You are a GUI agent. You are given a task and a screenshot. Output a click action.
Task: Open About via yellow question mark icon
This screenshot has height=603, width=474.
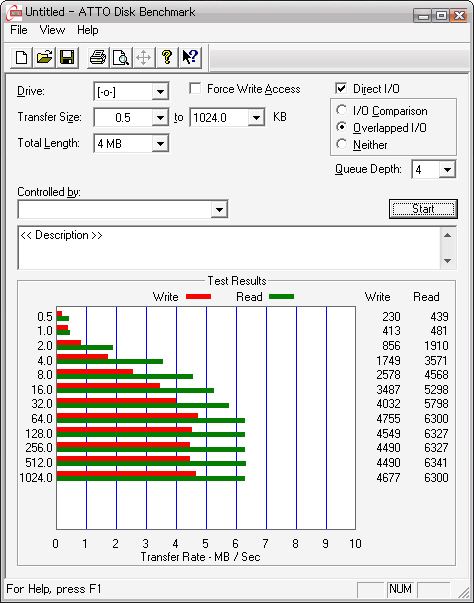[167, 58]
